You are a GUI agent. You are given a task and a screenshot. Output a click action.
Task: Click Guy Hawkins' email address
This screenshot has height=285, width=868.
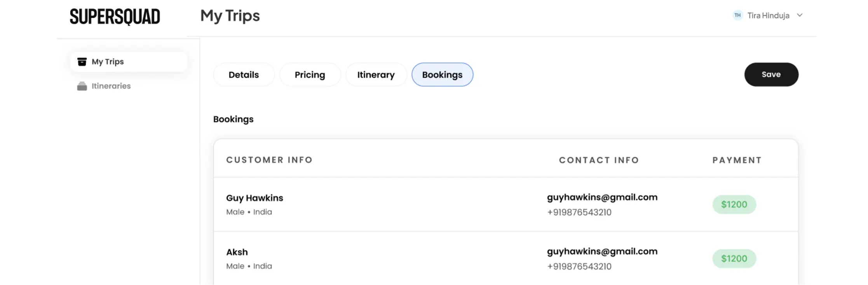tap(602, 197)
